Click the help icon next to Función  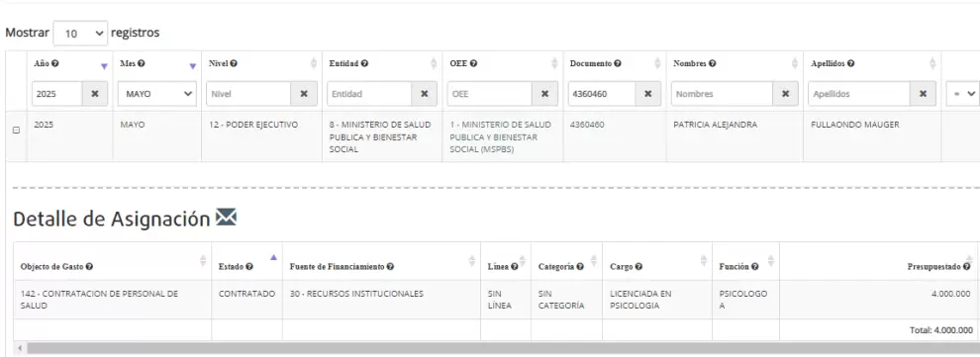(754, 266)
